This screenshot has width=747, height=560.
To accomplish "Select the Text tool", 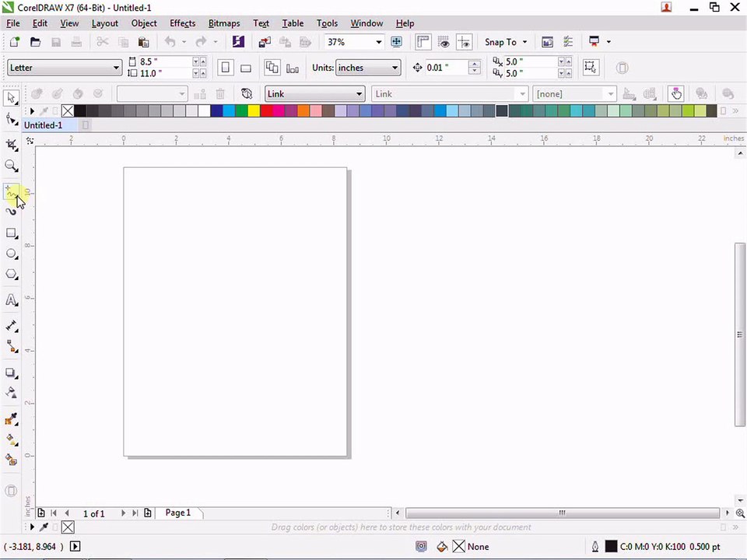I will [x=12, y=300].
